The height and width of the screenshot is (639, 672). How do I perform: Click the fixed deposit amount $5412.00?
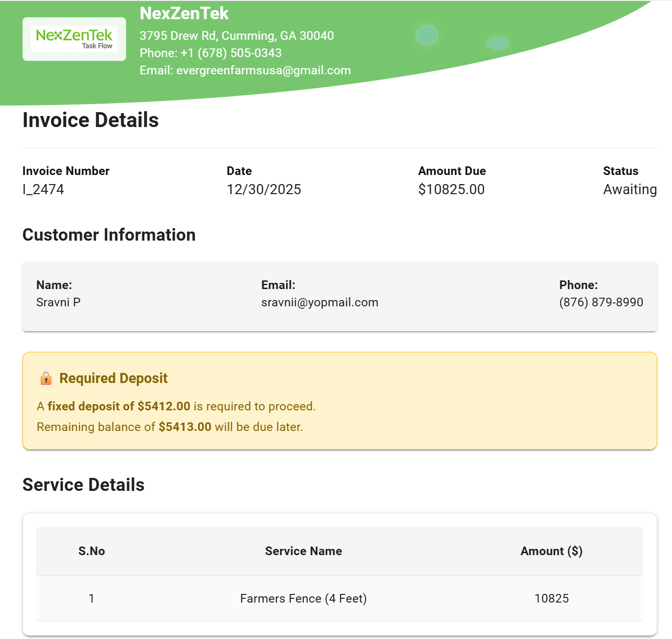[x=163, y=407]
